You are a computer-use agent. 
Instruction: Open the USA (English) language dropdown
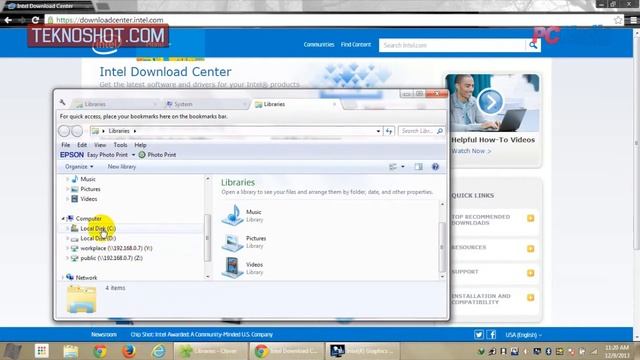[524, 335]
